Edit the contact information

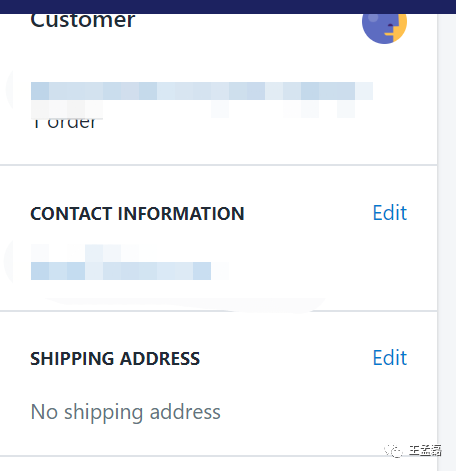[x=390, y=213]
